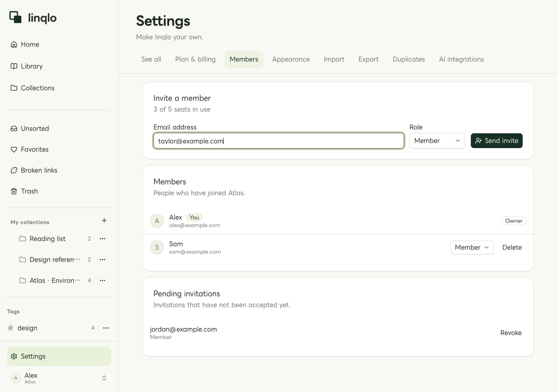This screenshot has height=392, width=558.
Task: Open the Atlas Environment collection
Action: 54,280
